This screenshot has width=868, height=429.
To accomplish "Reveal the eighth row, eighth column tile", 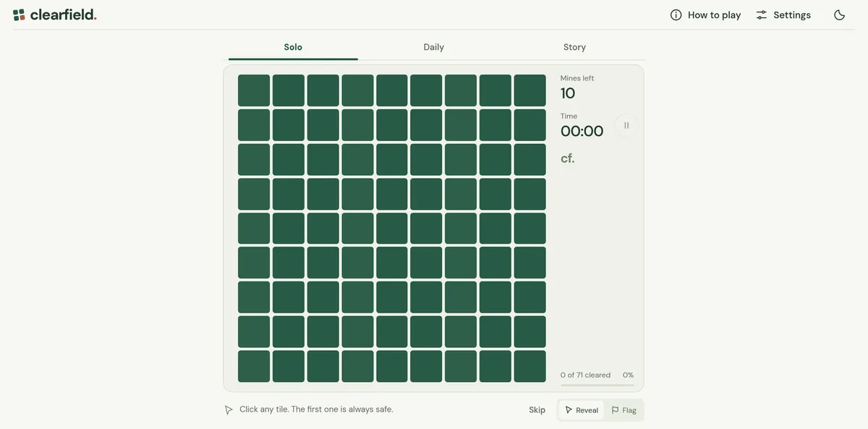I will 495,332.
